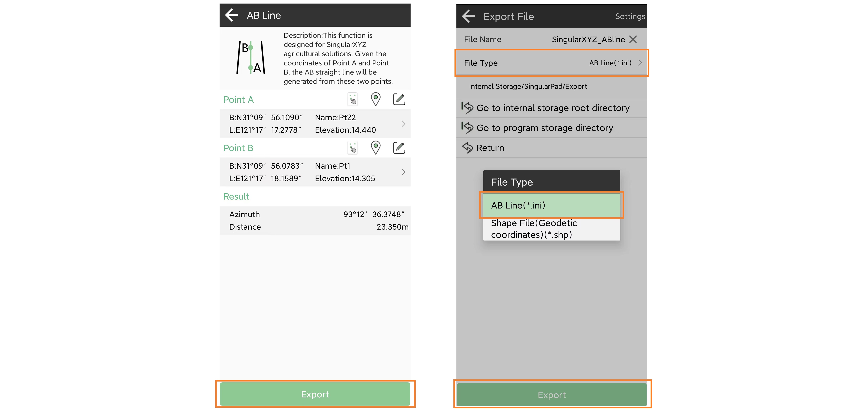Tap the back arrow on AB Line screen
This screenshot has height=411, width=868.
coord(232,15)
